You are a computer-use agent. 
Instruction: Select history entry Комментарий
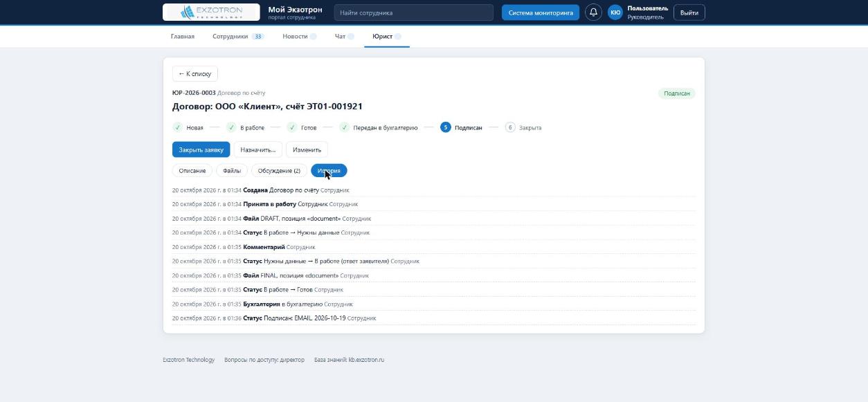[434, 247]
